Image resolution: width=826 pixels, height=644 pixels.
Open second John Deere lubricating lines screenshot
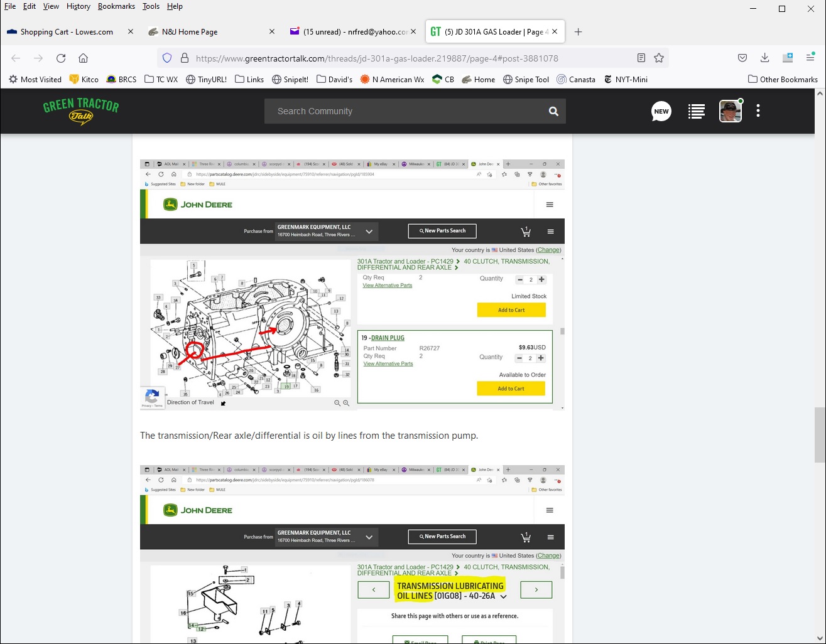352,554
